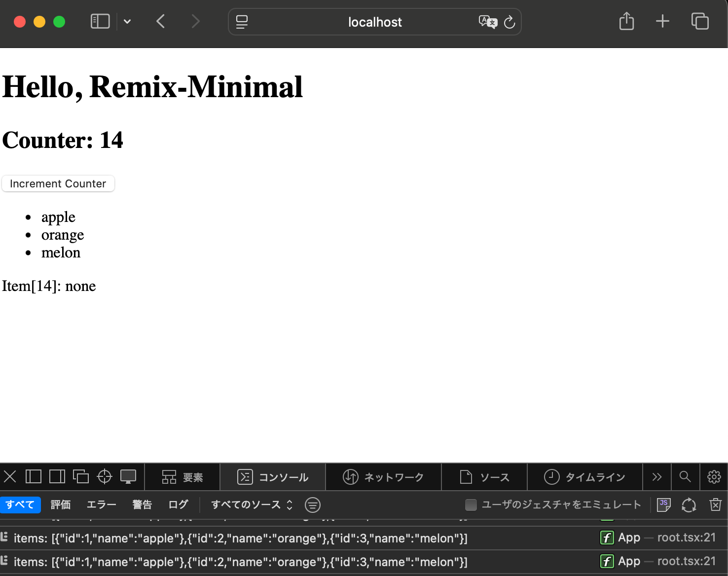Viewport: 728px width, 576px height.
Task: Open Web Inspector settings gear
Action: click(x=714, y=476)
